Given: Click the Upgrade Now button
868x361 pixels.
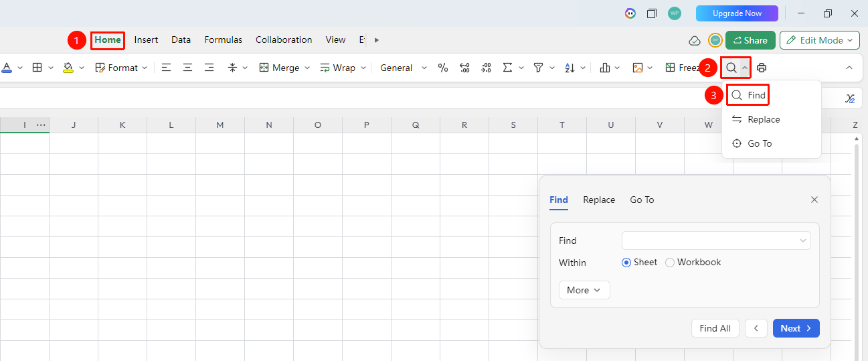Looking at the screenshot, I should (737, 13).
